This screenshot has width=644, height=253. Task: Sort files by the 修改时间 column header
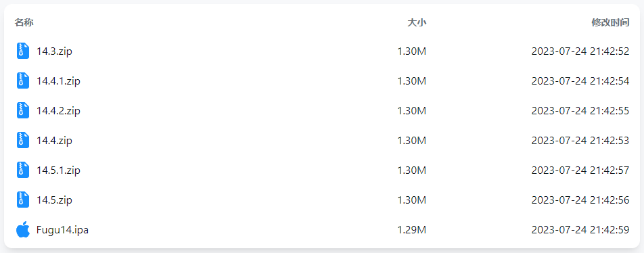click(x=610, y=22)
